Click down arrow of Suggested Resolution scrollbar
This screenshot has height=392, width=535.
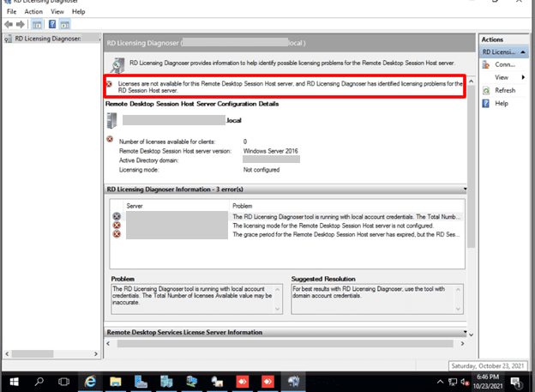coord(458,309)
